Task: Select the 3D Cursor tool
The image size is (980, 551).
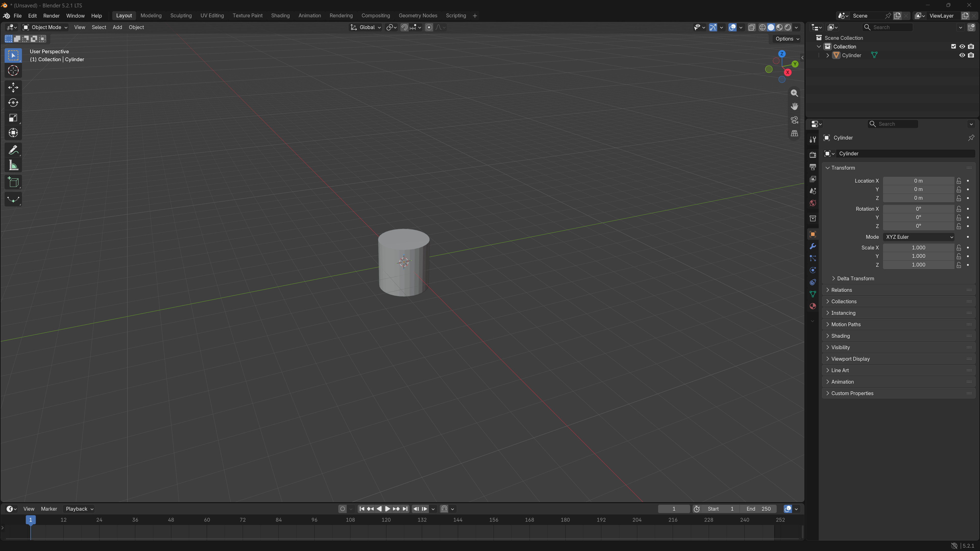Action: (13, 71)
